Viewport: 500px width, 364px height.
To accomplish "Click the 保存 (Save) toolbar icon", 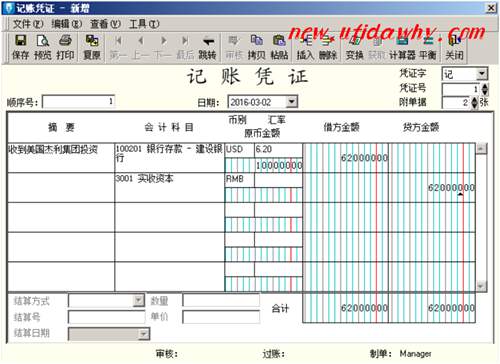I will (20, 47).
